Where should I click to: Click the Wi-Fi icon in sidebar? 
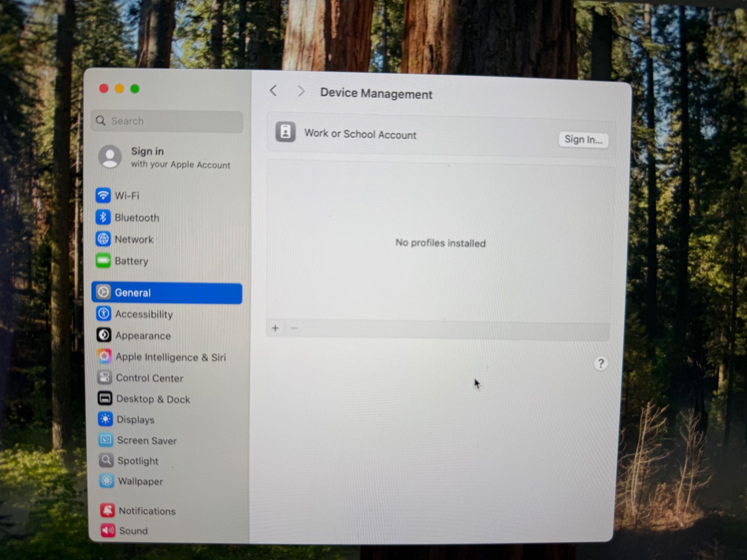[103, 195]
